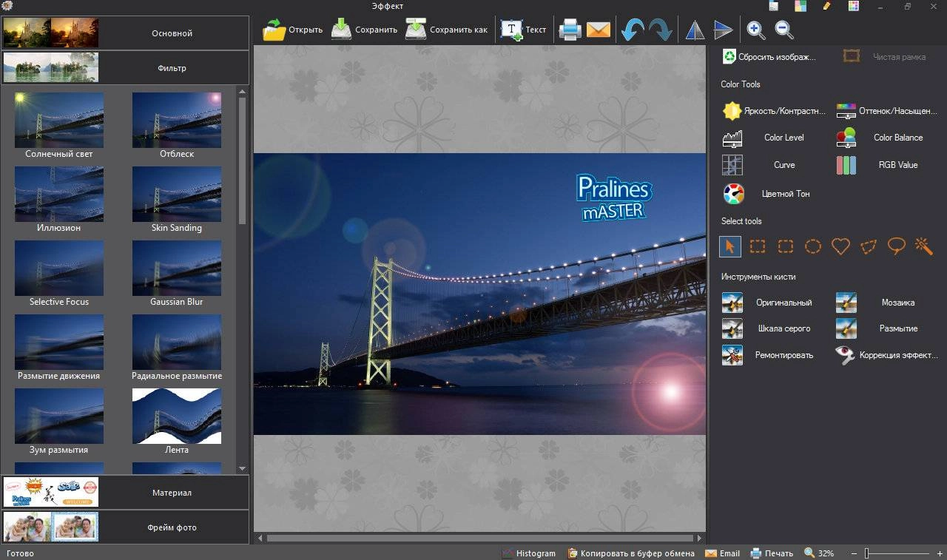Open Оттенок/Насыщен... adjustment
This screenshot has width=947, height=560.
(x=886, y=111)
